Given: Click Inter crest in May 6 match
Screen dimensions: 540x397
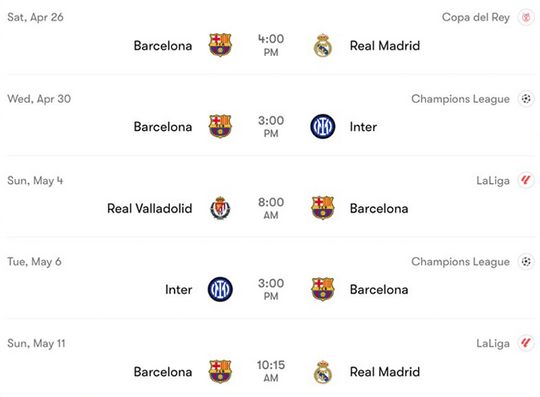Looking at the screenshot, I should pos(220,289).
